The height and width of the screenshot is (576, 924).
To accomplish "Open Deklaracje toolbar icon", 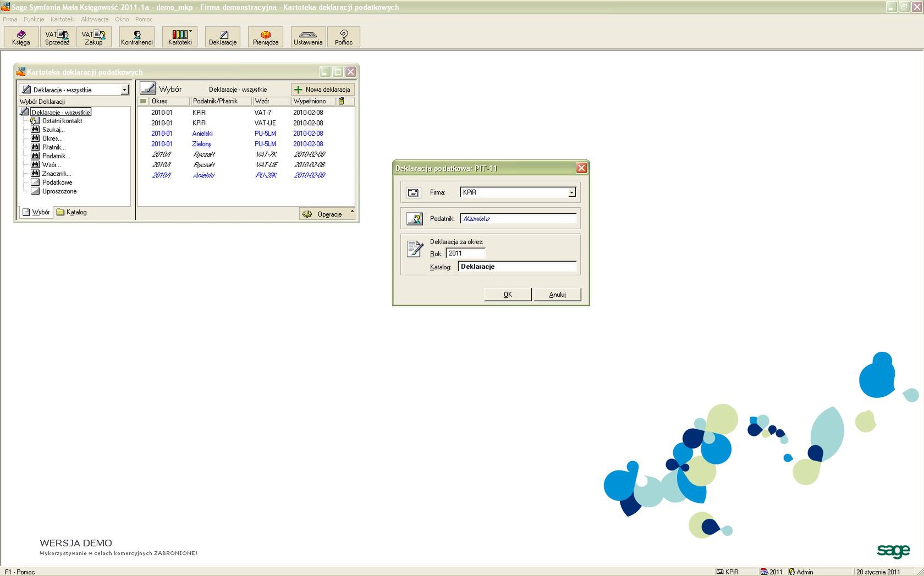I will click(223, 37).
